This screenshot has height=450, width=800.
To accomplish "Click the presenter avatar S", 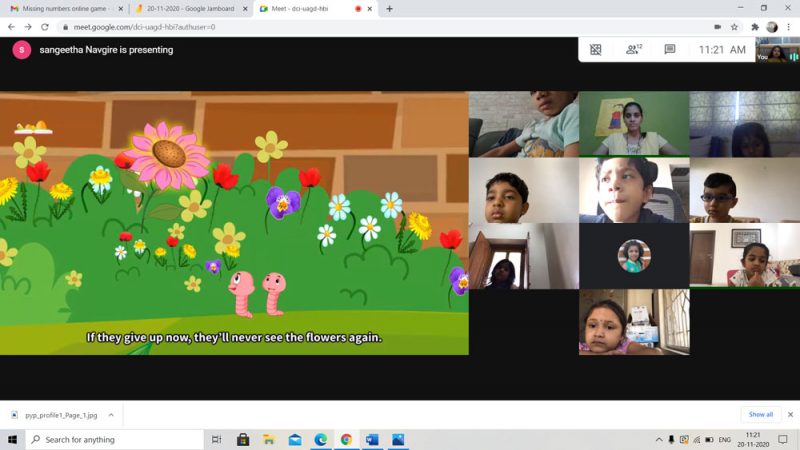I will click(21, 49).
